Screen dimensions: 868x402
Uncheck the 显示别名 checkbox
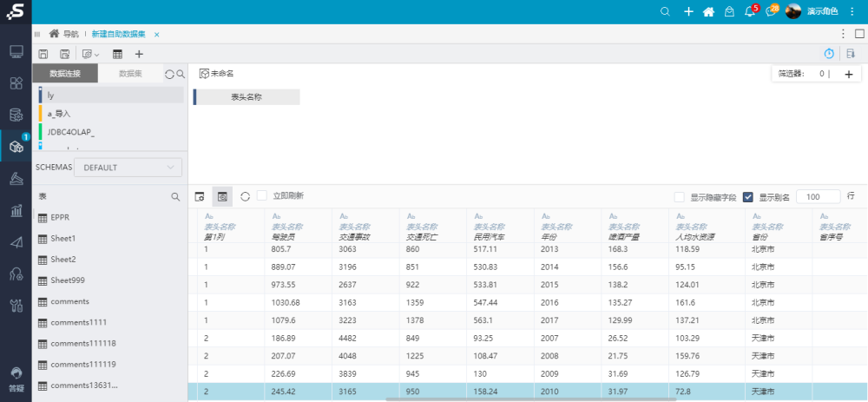(x=748, y=197)
